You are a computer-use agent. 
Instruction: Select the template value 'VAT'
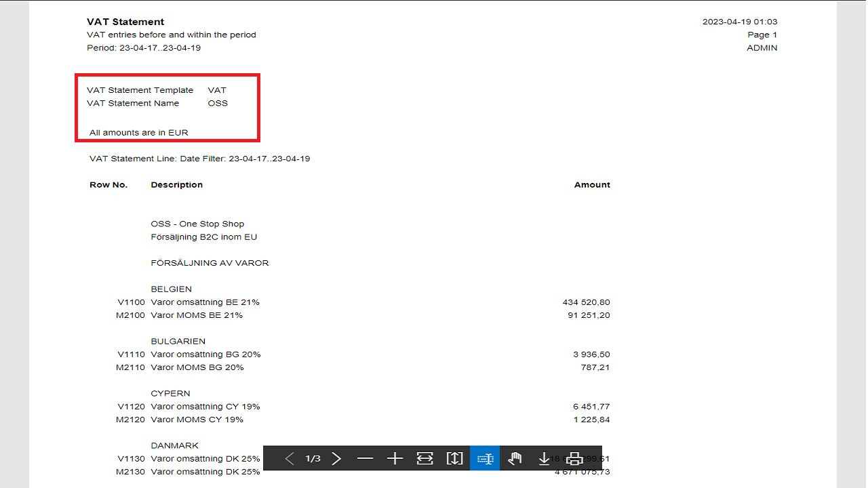217,90
